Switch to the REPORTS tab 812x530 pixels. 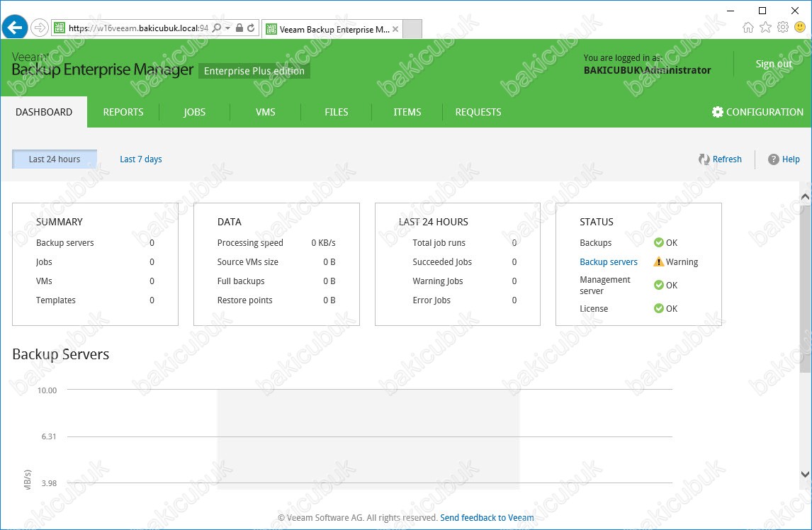123,112
